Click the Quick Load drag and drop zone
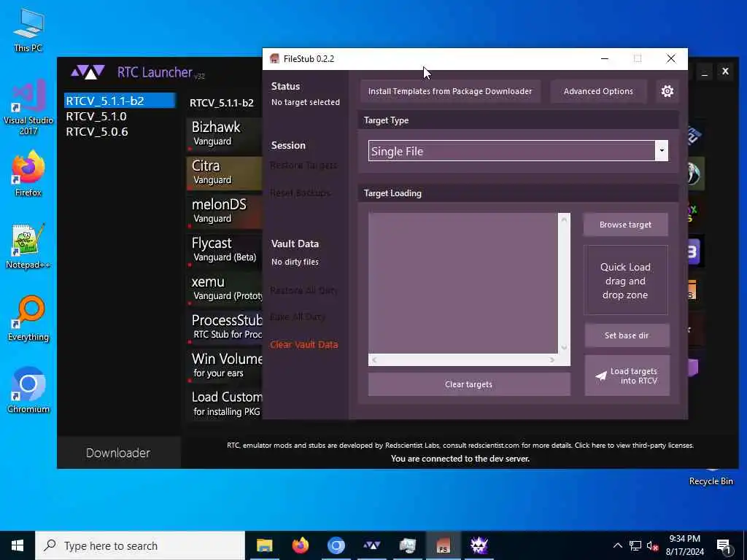Screen dimensions: 747x560 click(625, 281)
